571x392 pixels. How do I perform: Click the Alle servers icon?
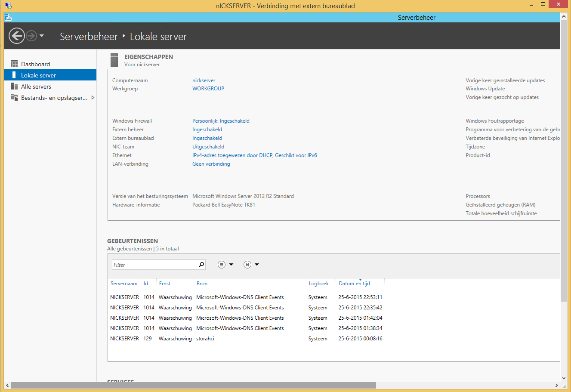(14, 86)
